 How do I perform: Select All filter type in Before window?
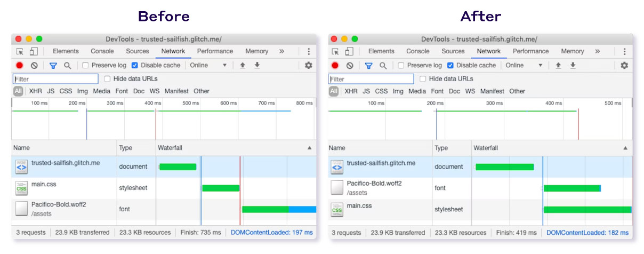(x=18, y=91)
